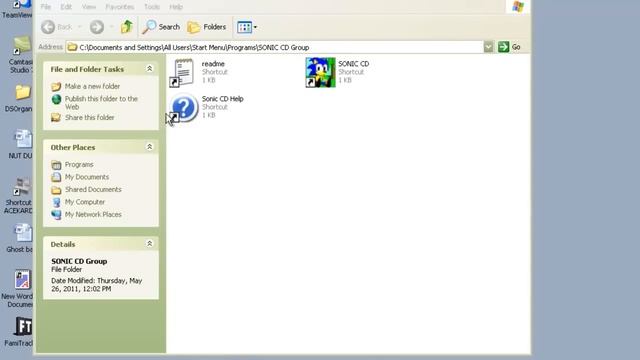Select the New Word Document desktop icon
The image size is (640, 360).
pos(18,289)
